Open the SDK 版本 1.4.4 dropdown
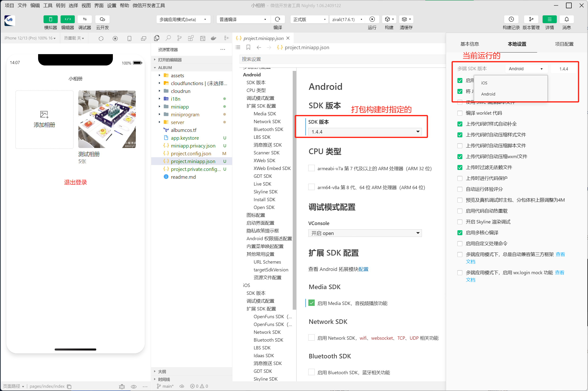The image size is (588, 391). coord(365,132)
